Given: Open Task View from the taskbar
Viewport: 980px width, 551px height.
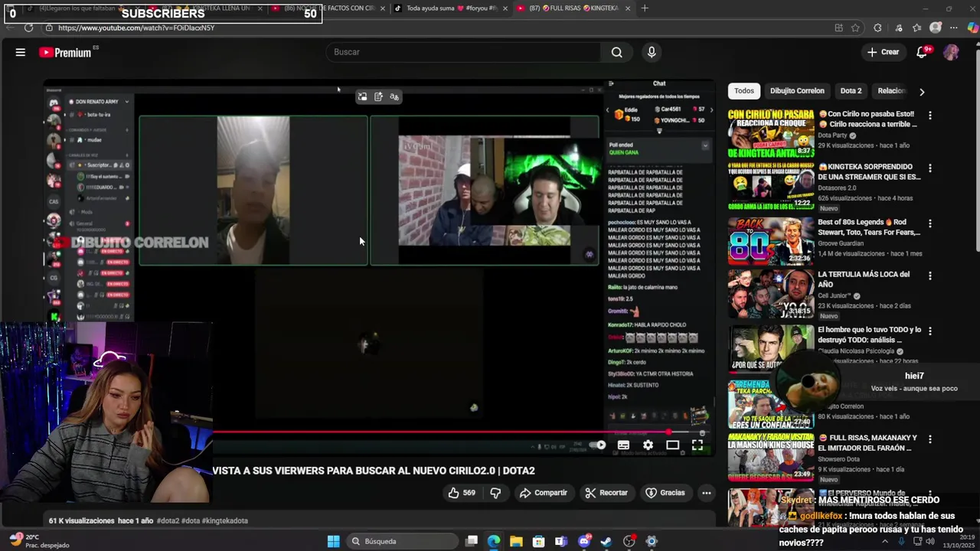Looking at the screenshot, I should click(472, 541).
